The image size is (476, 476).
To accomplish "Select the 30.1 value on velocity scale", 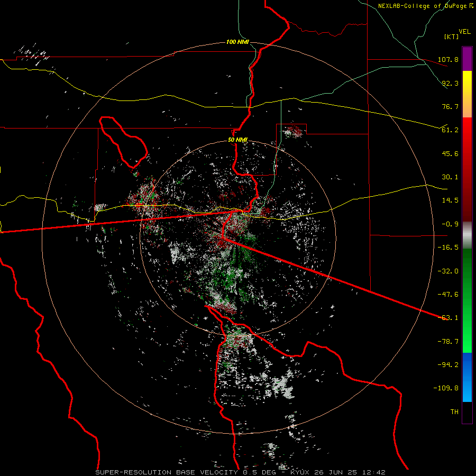I will coord(450,177).
